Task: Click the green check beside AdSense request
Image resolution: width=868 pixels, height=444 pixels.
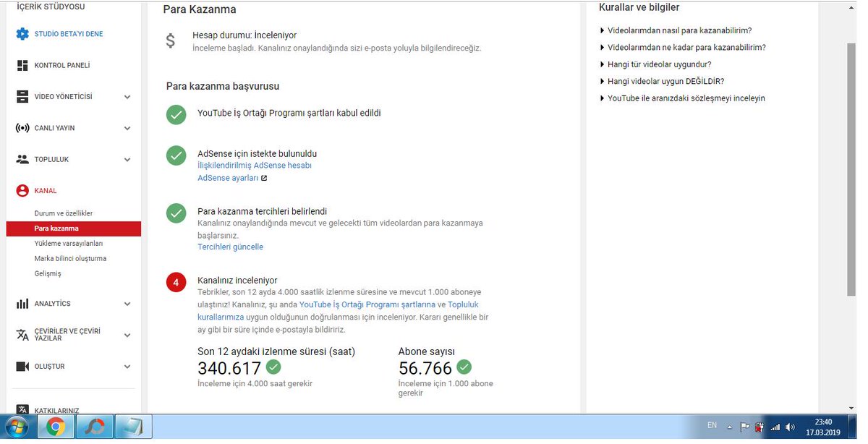Action: (x=176, y=155)
